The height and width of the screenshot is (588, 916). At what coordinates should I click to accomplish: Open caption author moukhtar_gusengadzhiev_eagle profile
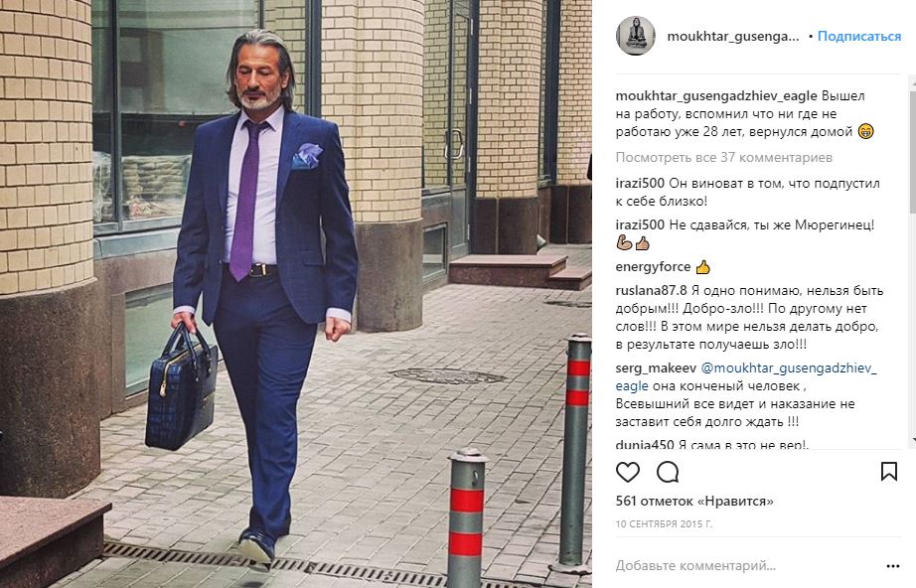(716, 96)
